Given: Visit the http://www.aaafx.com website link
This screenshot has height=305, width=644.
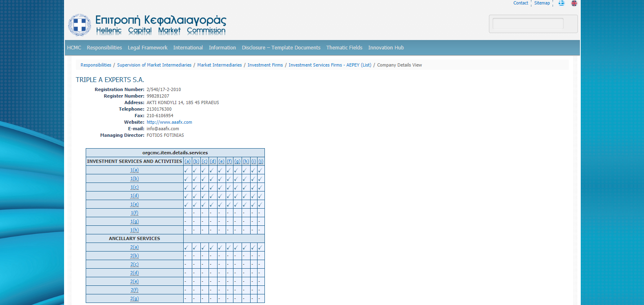Looking at the screenshot, I should tap(169, 122).
